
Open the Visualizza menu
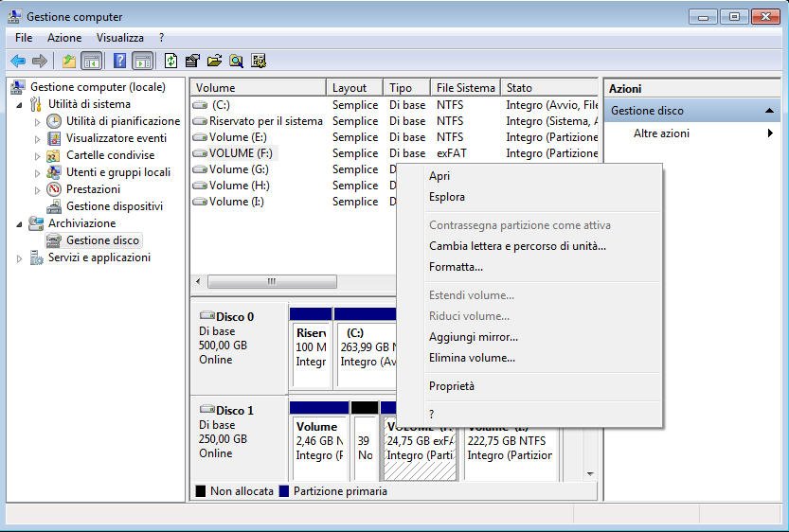click(x=119, y=38)
